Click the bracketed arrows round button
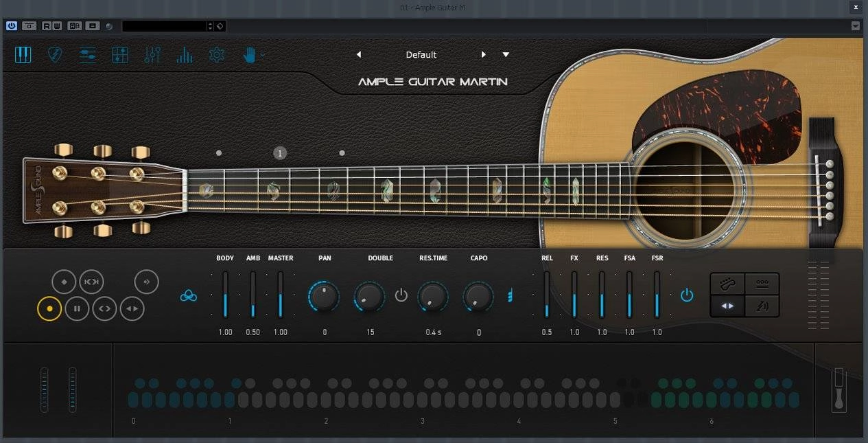Screen dimensions: 868x443 (91, 282)
